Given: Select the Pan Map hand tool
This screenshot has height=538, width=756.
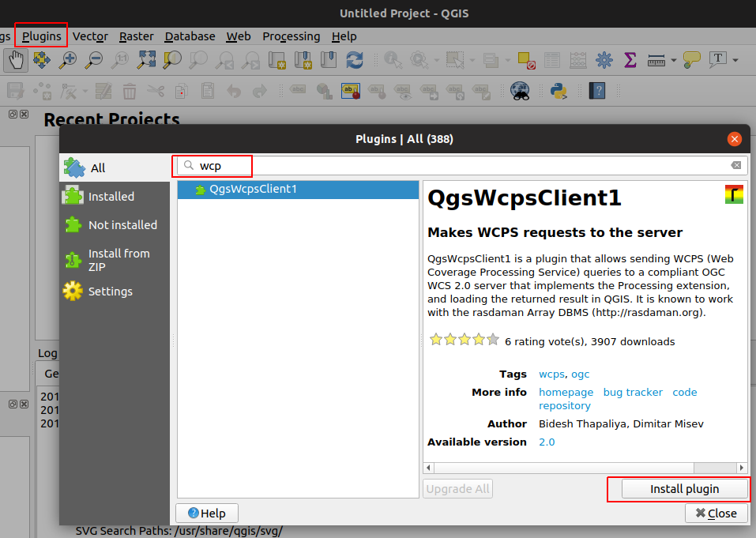Looking at the screenshot, I should (16, 60).
